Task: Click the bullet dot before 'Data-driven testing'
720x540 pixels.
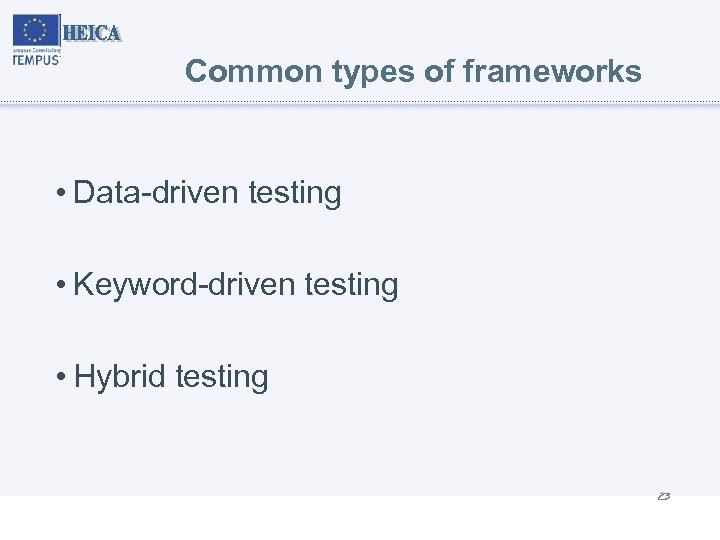Action: (x=62, y=193)
